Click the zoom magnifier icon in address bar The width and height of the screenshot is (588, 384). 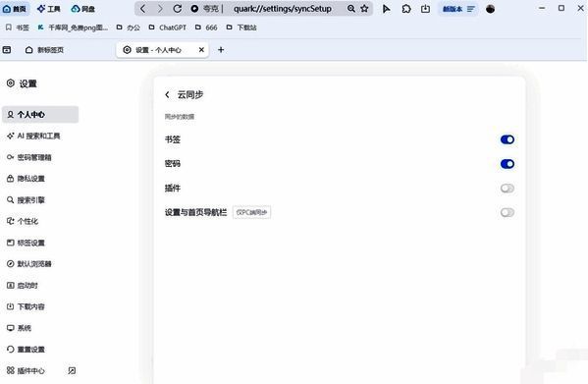tap(351, 8)
